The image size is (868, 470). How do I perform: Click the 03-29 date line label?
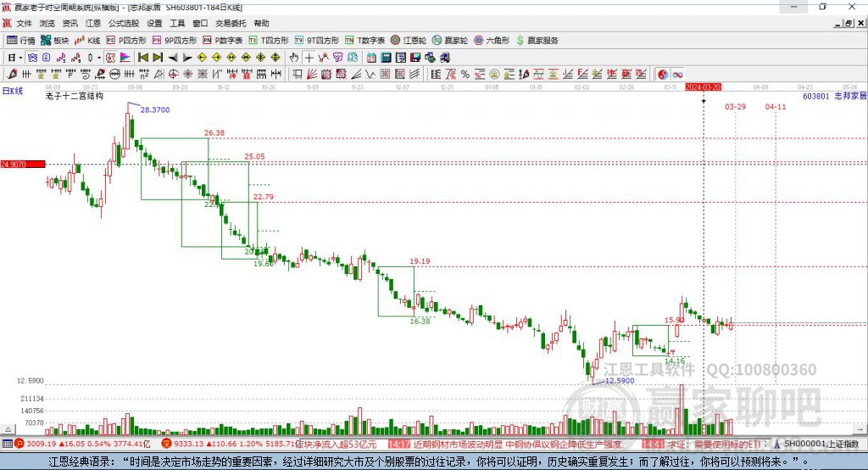coord(735,106)
